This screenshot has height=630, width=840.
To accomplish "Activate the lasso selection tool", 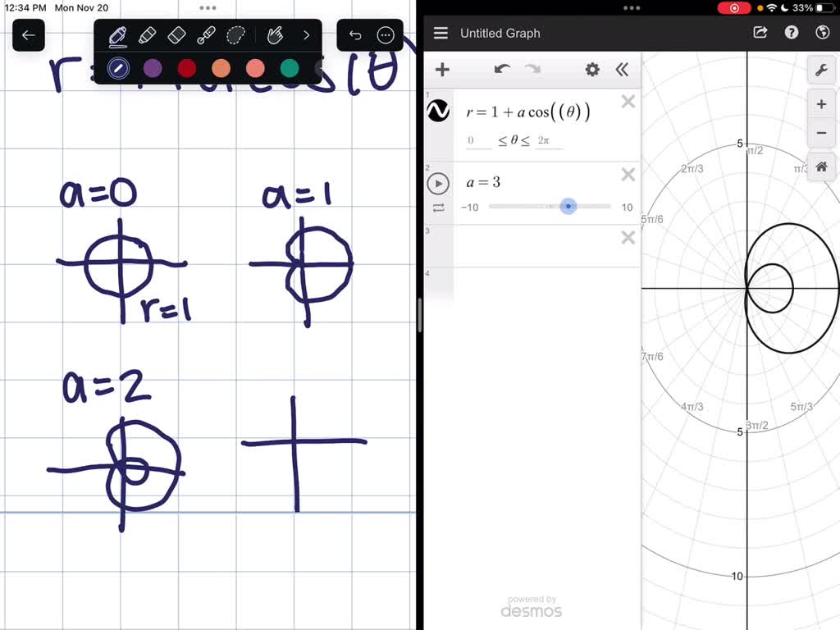I will pos(236,35).
